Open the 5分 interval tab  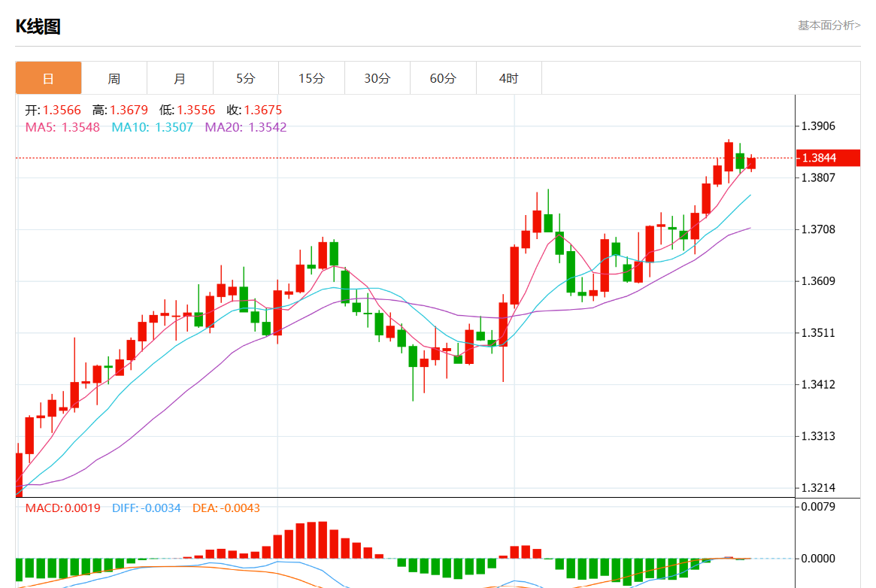coord(246,78)
